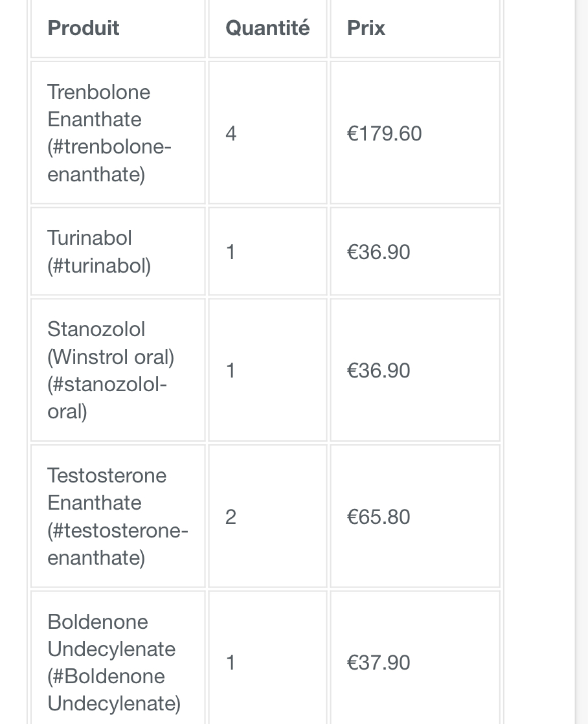The width and height of the screenshot is (588, 724).
Task: Click the Turinabol quantity cell
Action: 231,252
